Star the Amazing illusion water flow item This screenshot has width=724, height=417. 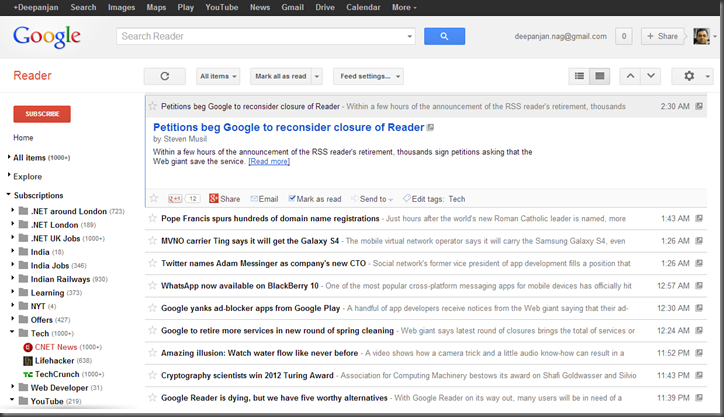[x=152, y=353]
